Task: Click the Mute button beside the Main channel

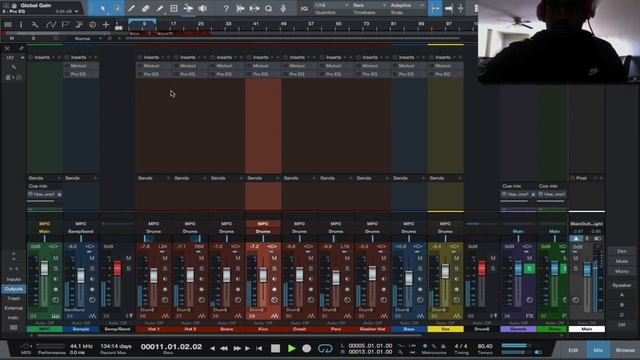Action: (622, 261)
